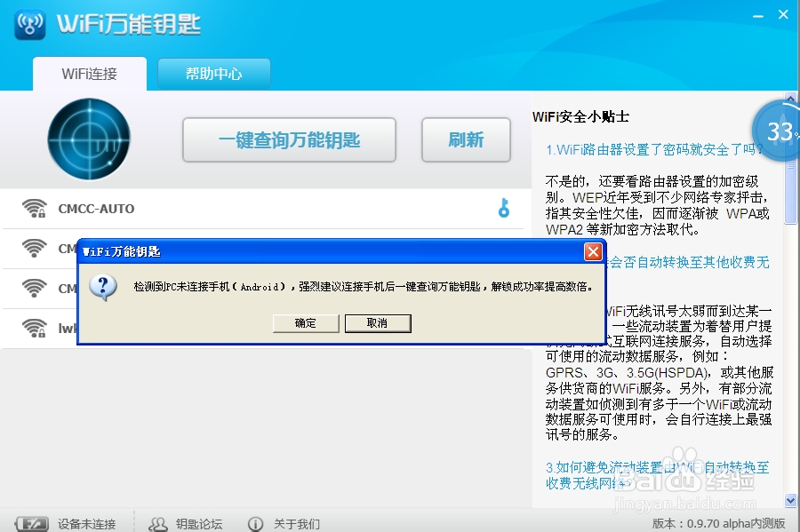Image resolution: width=800 pixels, height=532 pixels.
Task: Open 钥匙论坛 via its people icon
Action: click(158, 524)
